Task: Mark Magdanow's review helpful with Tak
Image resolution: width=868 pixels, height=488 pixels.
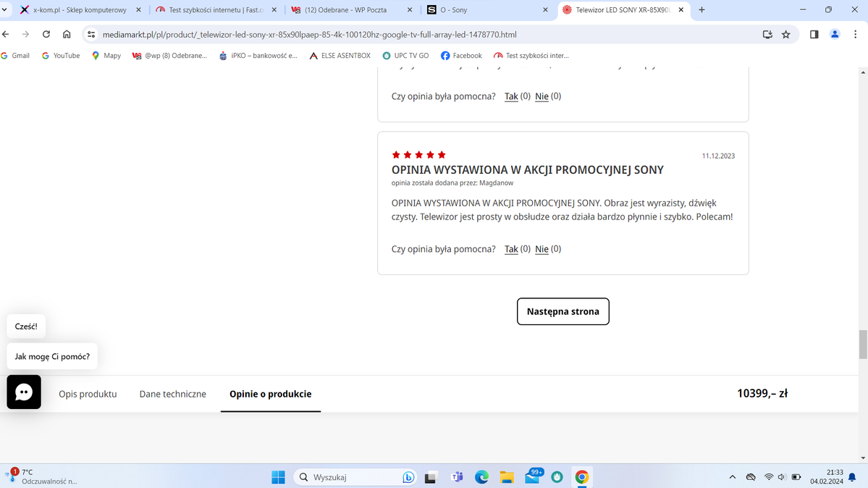Action: pos(511,249)
